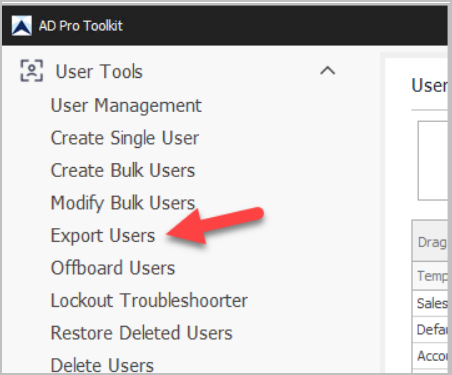This screenshot has height=375, width=452.
Task: Click the AD Pro Toolkit title text
Action: coord(81,26)
